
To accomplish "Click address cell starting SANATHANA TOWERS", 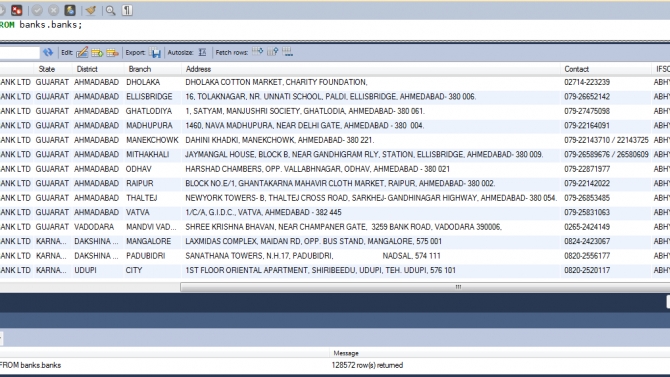I will (x=371, y=256).
